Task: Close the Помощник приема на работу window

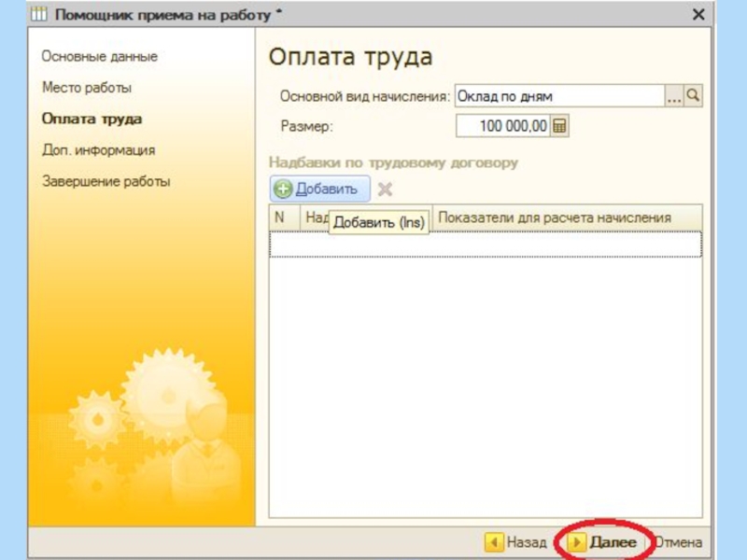Action: point(698,15)
